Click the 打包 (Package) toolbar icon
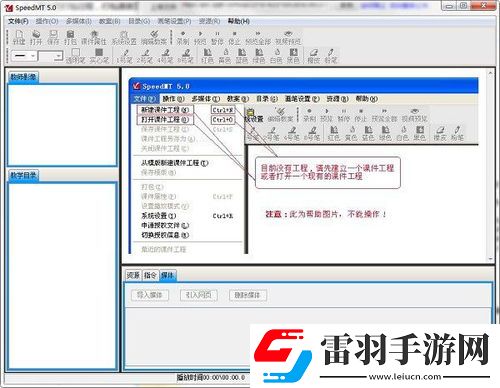 (70, 37)
